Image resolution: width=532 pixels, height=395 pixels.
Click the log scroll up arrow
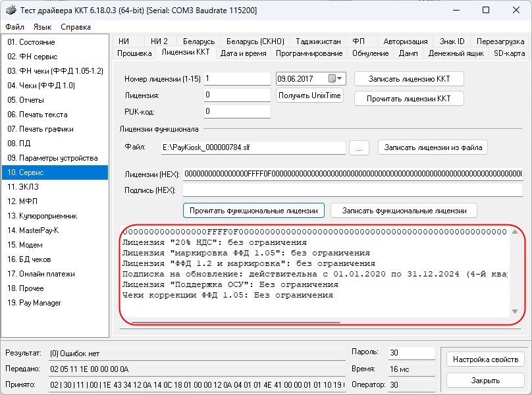[515, 232]
